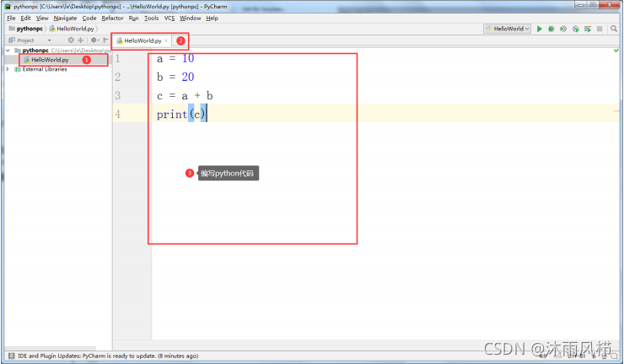Open the Window menu
Viewport: 624px width, 364px height.
point(190,18)
